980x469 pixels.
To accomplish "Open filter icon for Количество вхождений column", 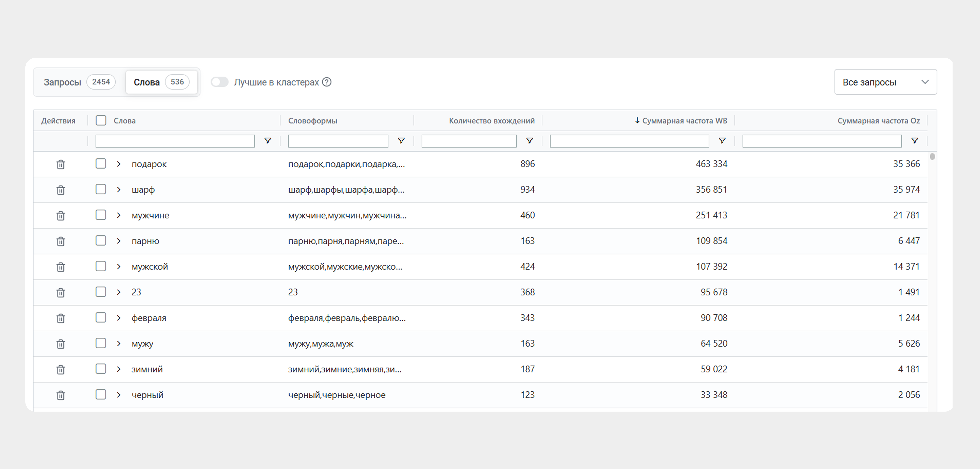I will click(529, 141).
